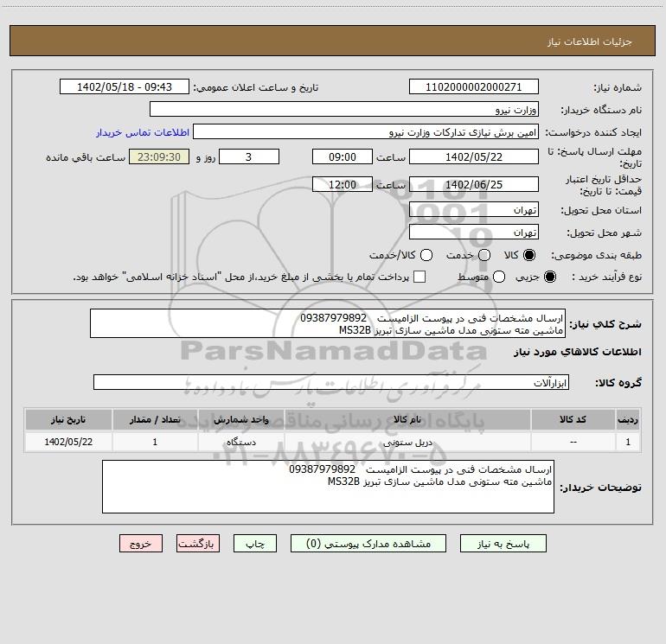Screen dimensions: 666x644
Task: Open the اطلاعات تماس خریدار link
Action: click(143, 132)
